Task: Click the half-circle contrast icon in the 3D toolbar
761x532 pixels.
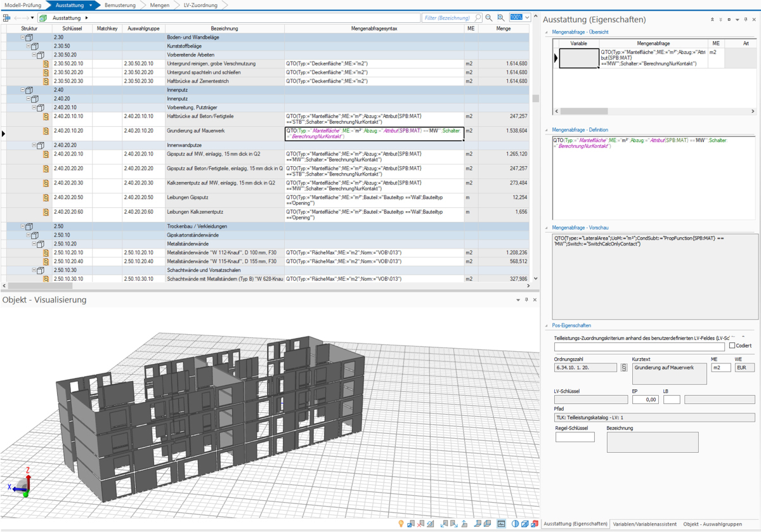Action: coord(516,524)
